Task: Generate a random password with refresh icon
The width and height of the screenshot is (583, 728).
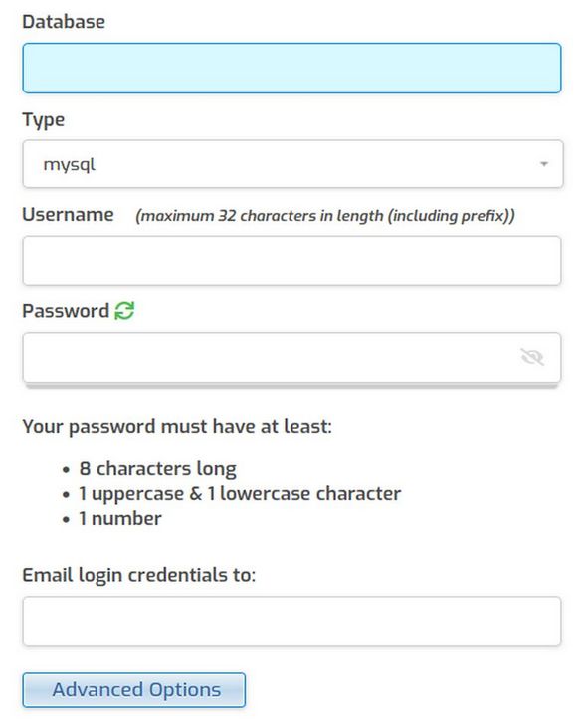Action: click(x=124, y=311)
